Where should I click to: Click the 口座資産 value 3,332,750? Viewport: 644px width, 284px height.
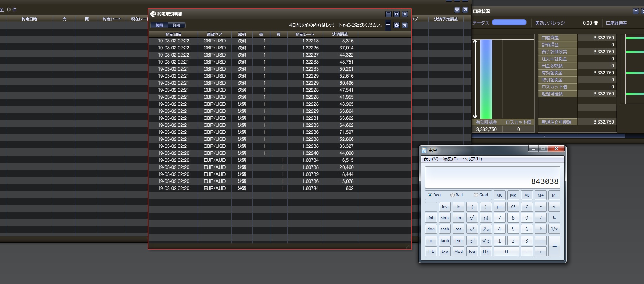pos(604,38)
